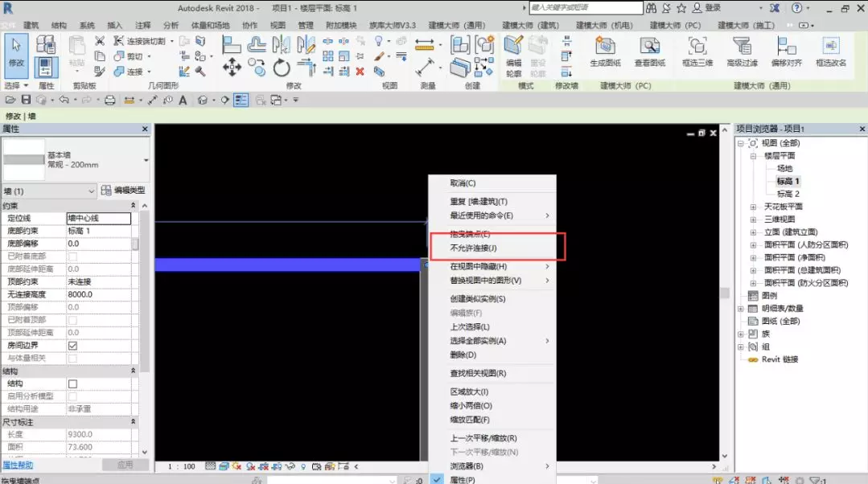This screenshot has height=484, width=868.
Task: Select 场地 in project browser
Action: [784, 169]
